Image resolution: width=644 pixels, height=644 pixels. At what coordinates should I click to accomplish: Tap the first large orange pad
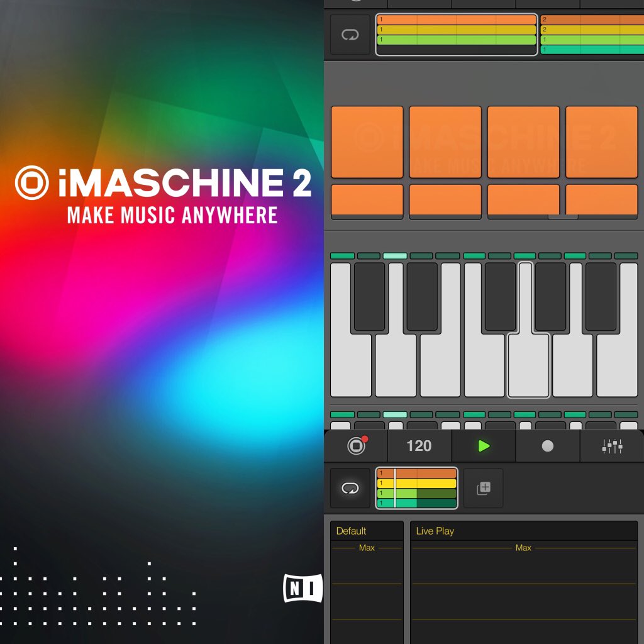click(367, 142)
